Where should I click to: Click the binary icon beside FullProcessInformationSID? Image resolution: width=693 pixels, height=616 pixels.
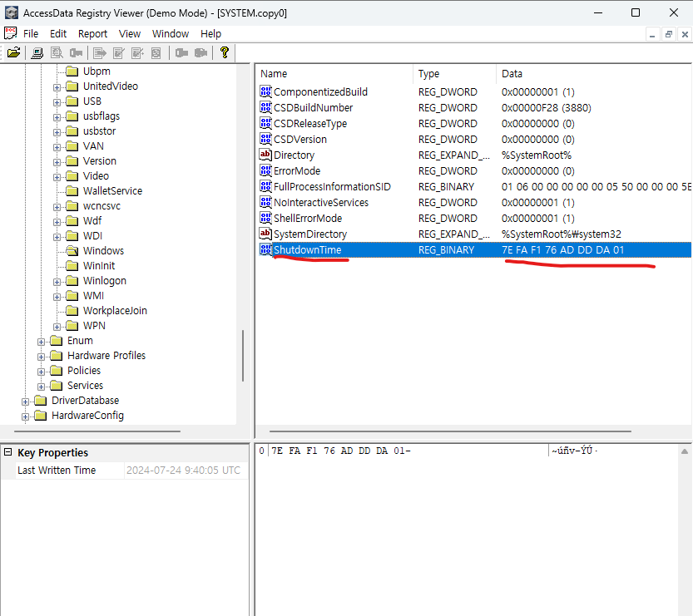pyautogui.click(x=265, y=186)
